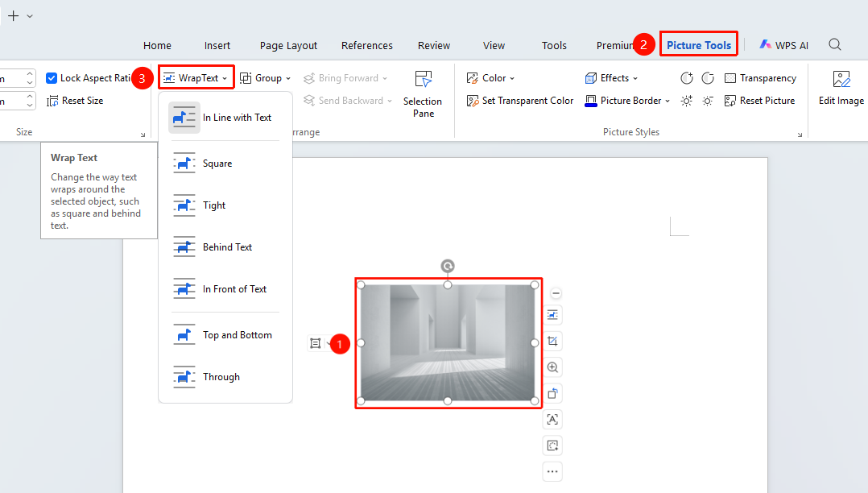Click the Increase Contrast icon
The image size is (868, 493).
[686, 78]
